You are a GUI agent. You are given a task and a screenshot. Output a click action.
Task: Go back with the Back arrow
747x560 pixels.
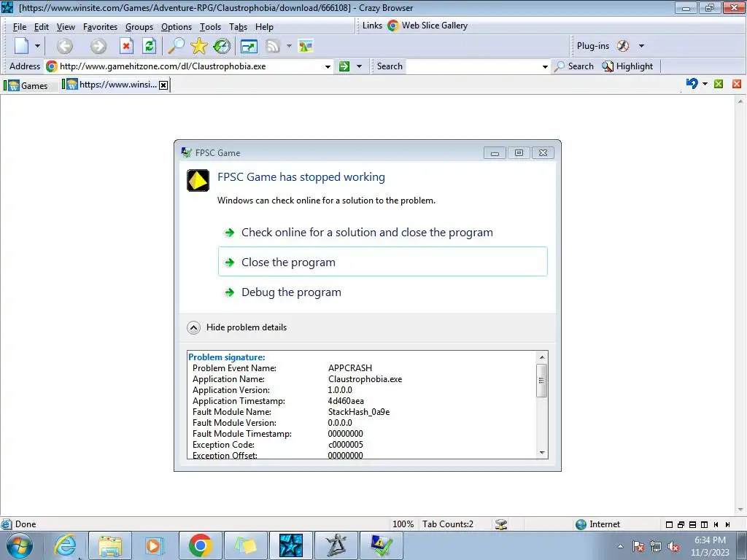(65, 46)
